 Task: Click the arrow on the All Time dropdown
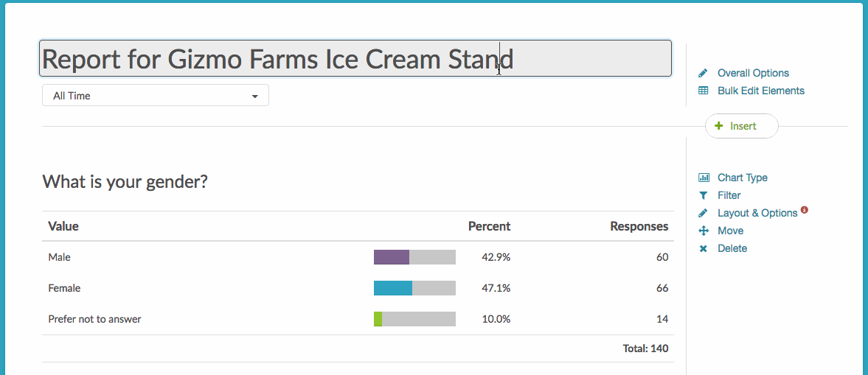click(254, 97)
